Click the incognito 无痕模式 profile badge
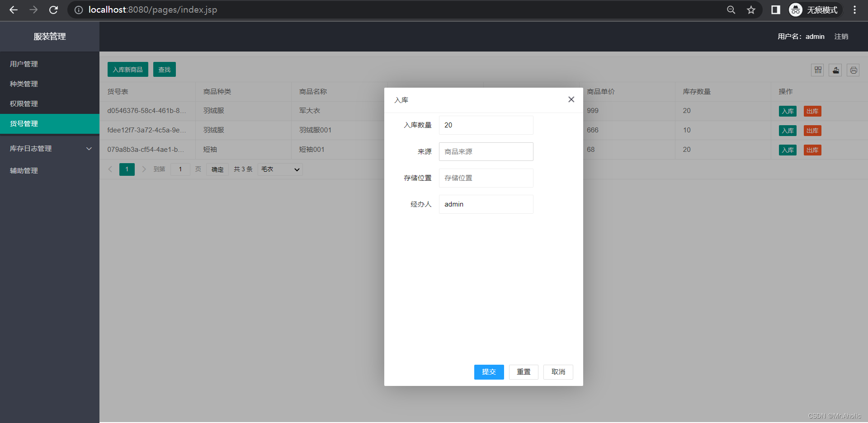 (815, 10)
